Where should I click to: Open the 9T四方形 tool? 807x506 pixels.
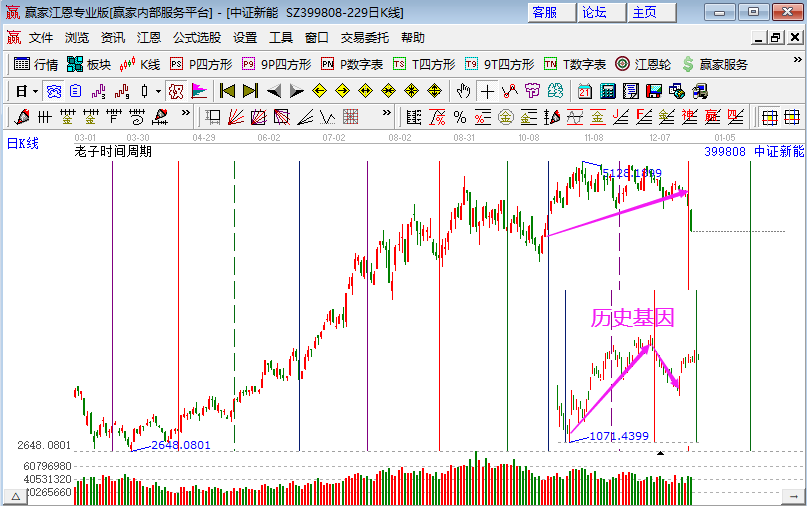click(499, 64)
